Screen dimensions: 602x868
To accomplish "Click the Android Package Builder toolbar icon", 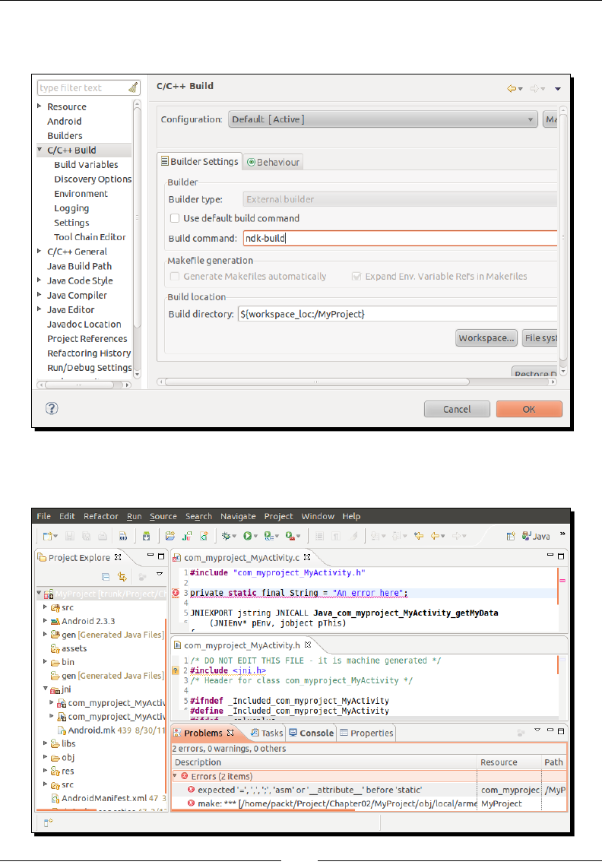I will [x=146, y=535].
